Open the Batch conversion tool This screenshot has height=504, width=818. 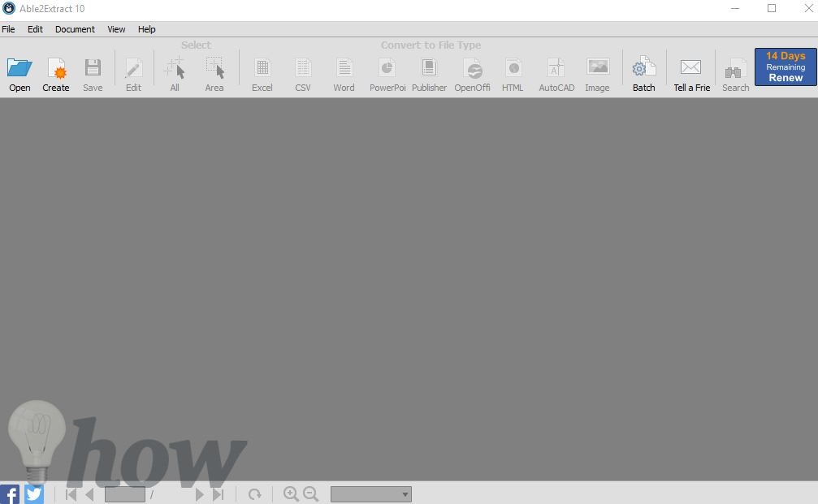pyautogui.click(x=643, y=67)
